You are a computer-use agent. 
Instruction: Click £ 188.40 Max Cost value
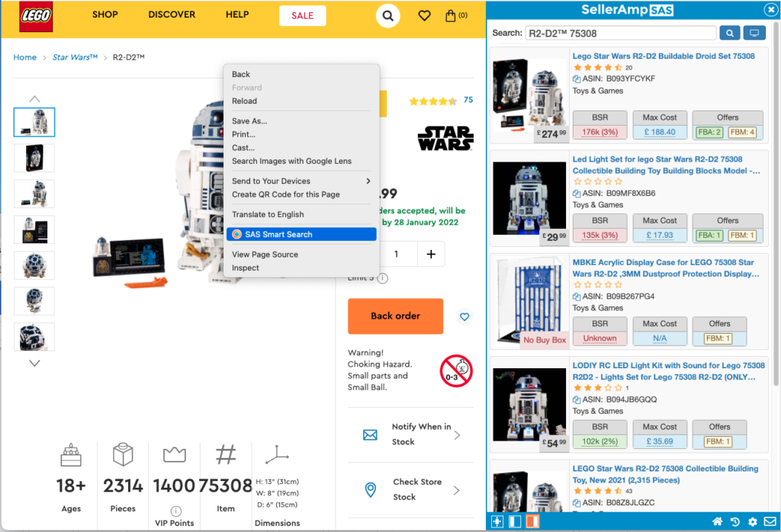click(x=660, y=132)
